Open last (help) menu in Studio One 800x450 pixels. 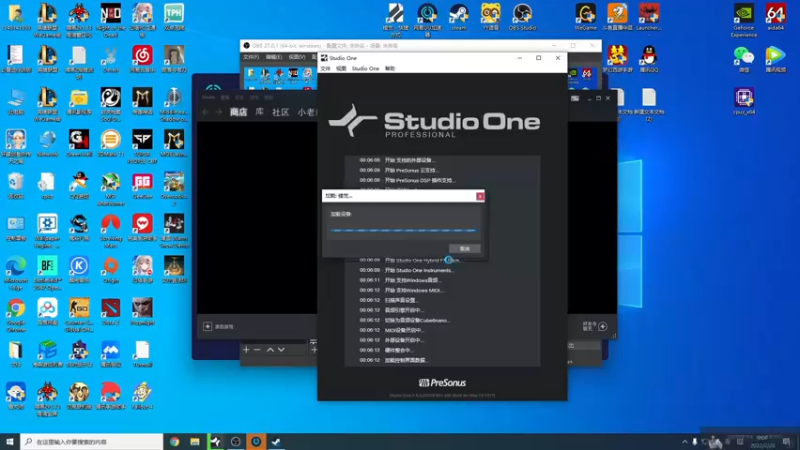pyautogui.click(x=390, y=68)
